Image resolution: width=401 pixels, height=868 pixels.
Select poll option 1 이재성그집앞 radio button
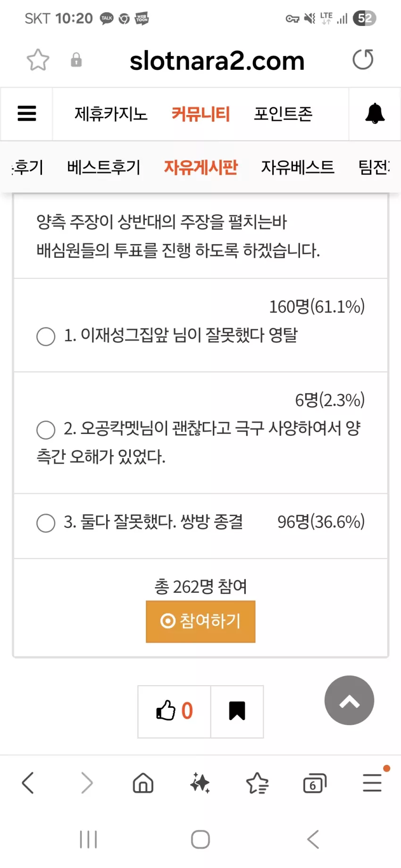point(46,336)
